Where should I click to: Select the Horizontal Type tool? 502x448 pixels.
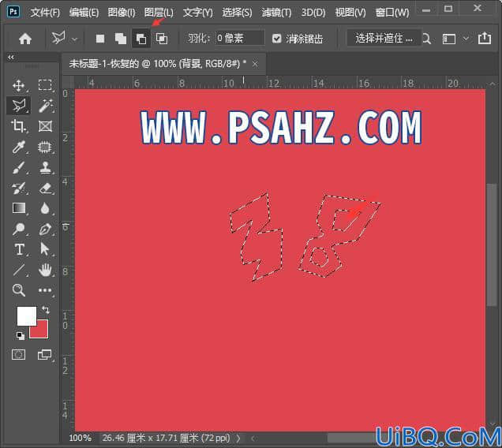(19, 249)
